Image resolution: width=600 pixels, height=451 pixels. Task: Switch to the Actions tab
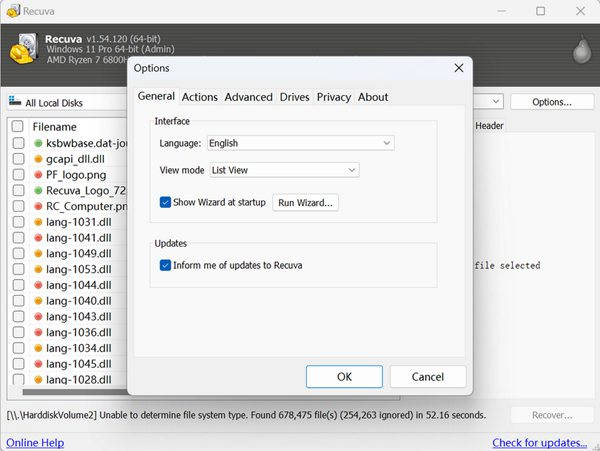(x=199, y=97)
